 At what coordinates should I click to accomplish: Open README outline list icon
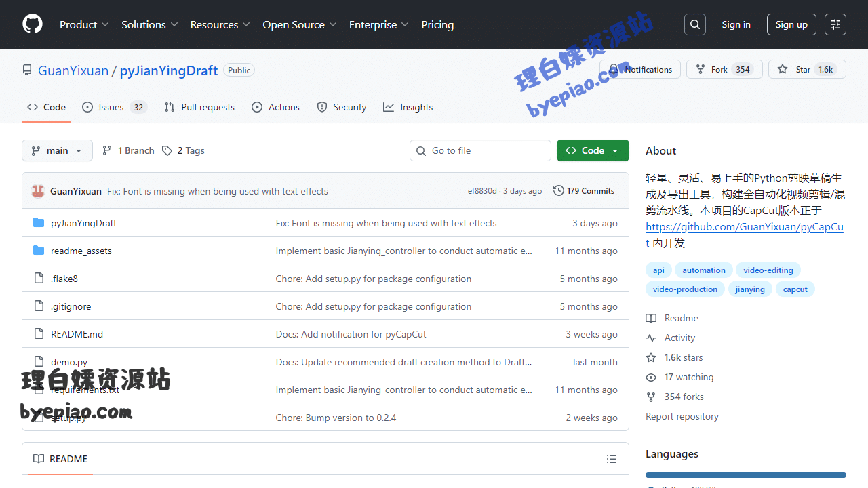612,459
